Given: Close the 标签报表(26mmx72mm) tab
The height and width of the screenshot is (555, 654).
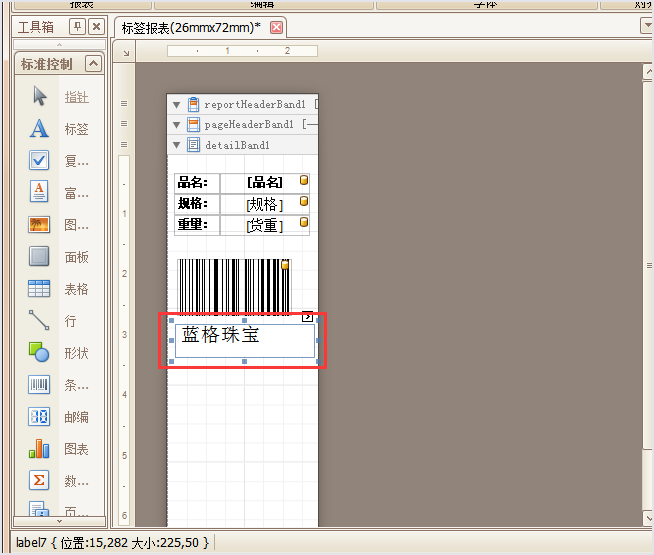Looking at the screenshot, I should pyautogui.click(x=277, y=28).
